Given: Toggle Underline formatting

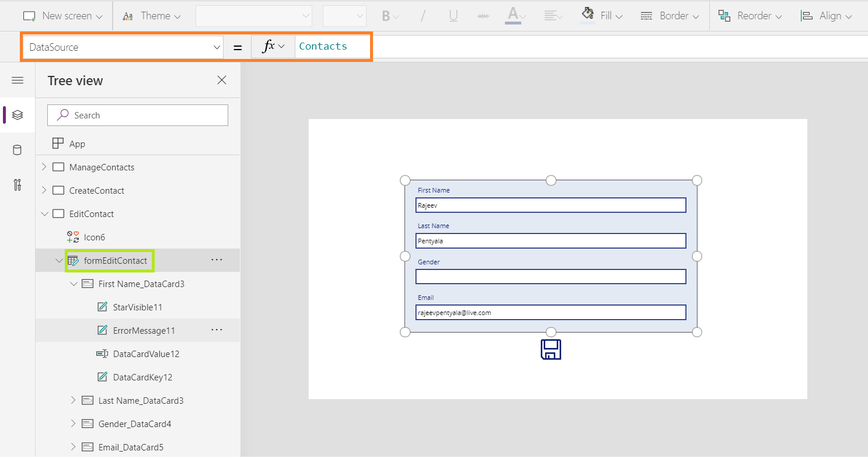Looking at the screenshot, I should [x=453, y=16].
